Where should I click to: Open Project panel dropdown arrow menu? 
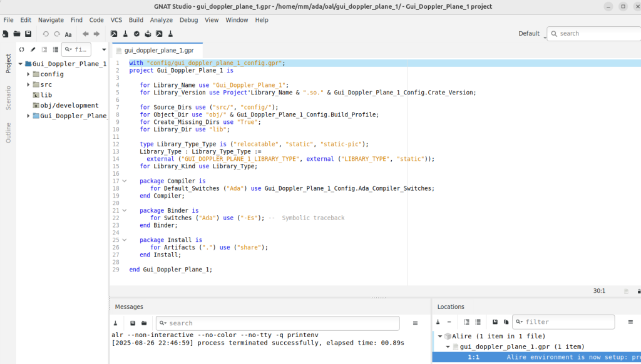105,50
